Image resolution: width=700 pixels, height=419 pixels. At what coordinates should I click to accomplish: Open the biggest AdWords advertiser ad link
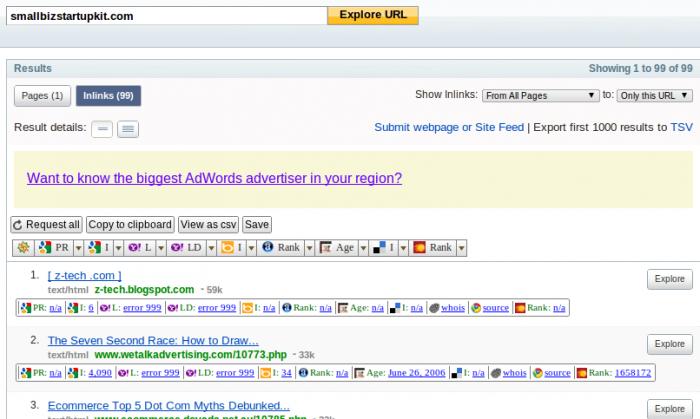pyautogui.click(x=214, y=178)
